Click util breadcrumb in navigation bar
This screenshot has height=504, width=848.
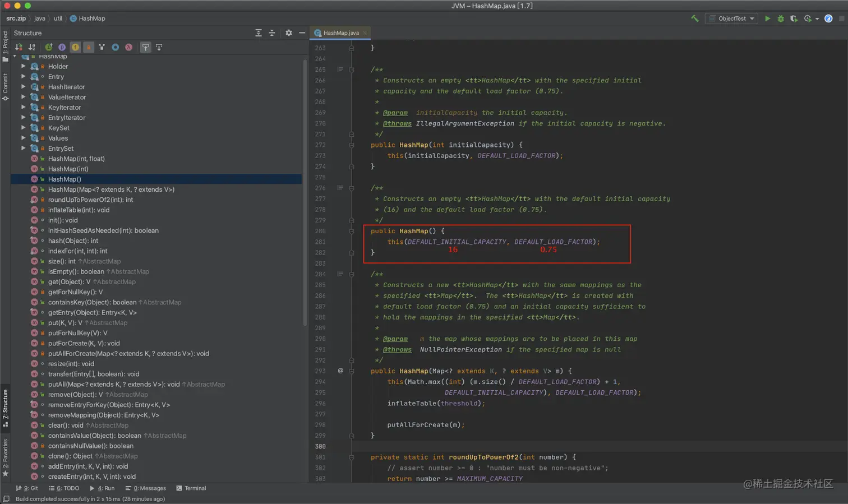coord(58,19)
